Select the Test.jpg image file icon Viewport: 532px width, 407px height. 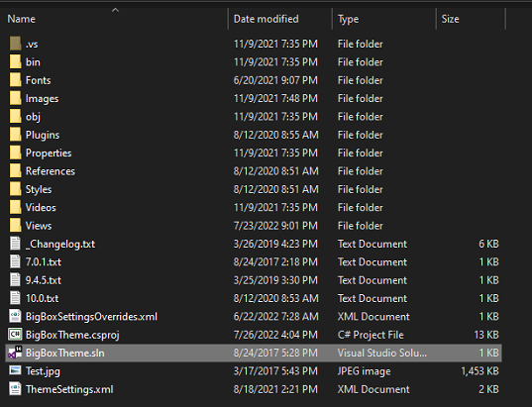[15, 370]
